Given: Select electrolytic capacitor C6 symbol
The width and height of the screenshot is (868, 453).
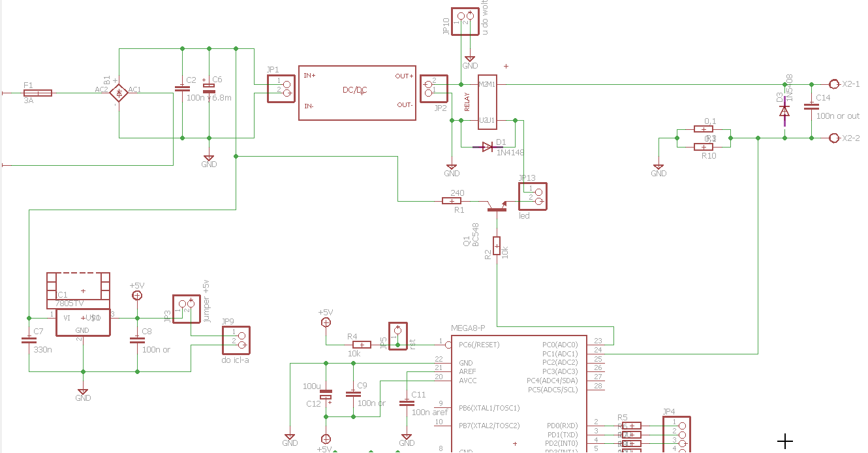Looking at the screenshot, I should (209, 88).
